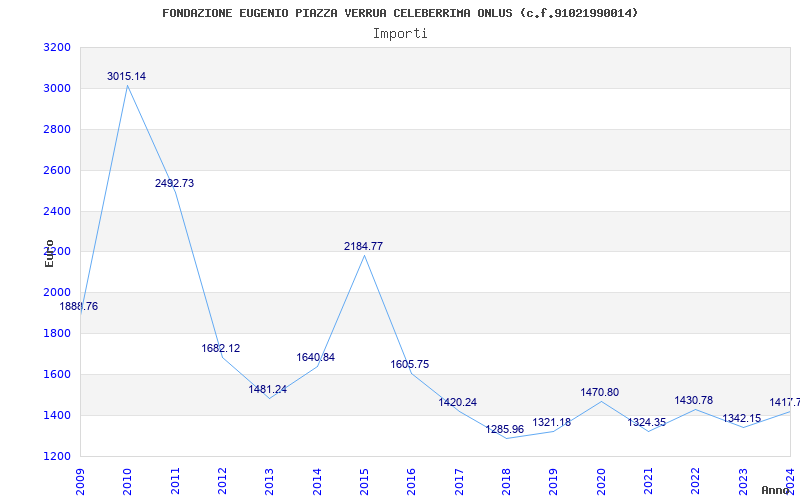Image resolution: width=800 pixels, height=500 pixels.
Task: Click the x-axis year 2018
Action: point(507,481)
